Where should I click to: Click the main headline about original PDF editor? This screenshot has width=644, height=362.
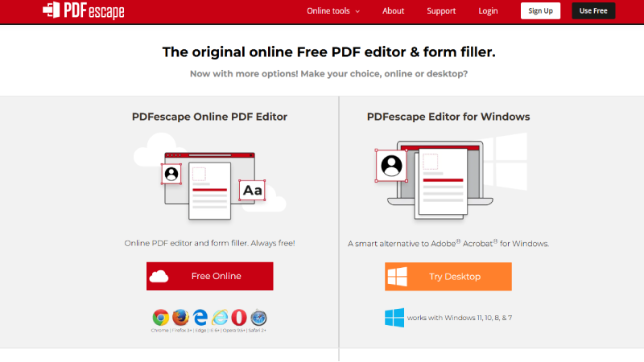[328, 52]
